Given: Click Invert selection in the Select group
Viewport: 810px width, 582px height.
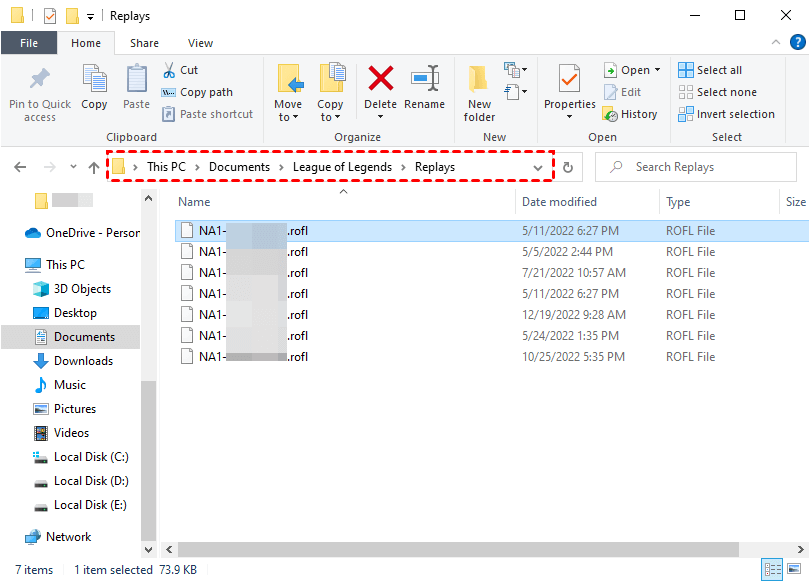Looking at the screenshot, I should [727, 113].
